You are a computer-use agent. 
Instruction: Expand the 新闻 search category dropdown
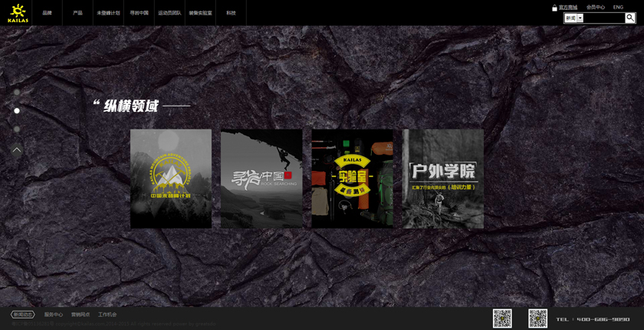[x=580, y=18]
